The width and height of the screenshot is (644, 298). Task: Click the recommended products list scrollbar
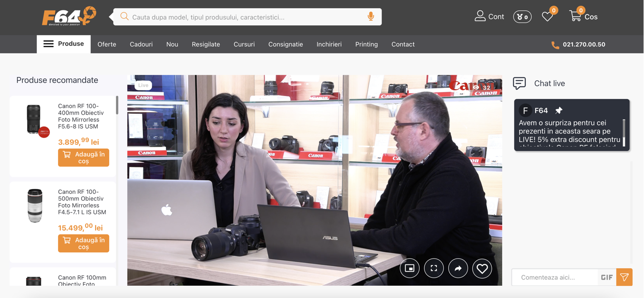tap(117, 105)
